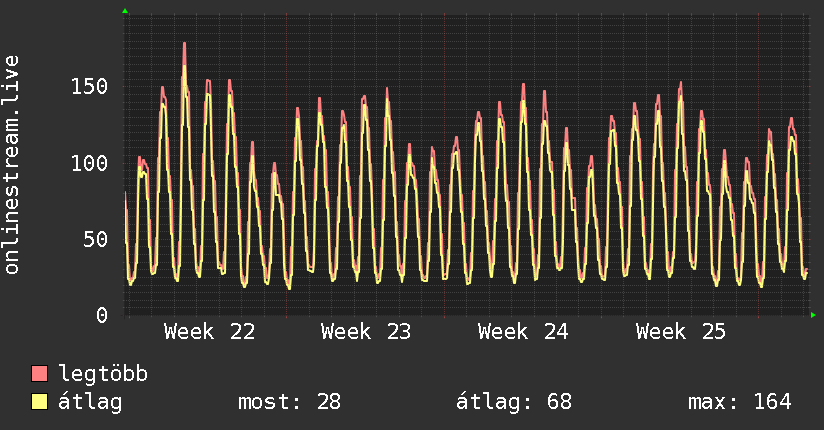
Task: Click the Week 25 axis label
Action: pyautogui.click(x=681, y=332)
